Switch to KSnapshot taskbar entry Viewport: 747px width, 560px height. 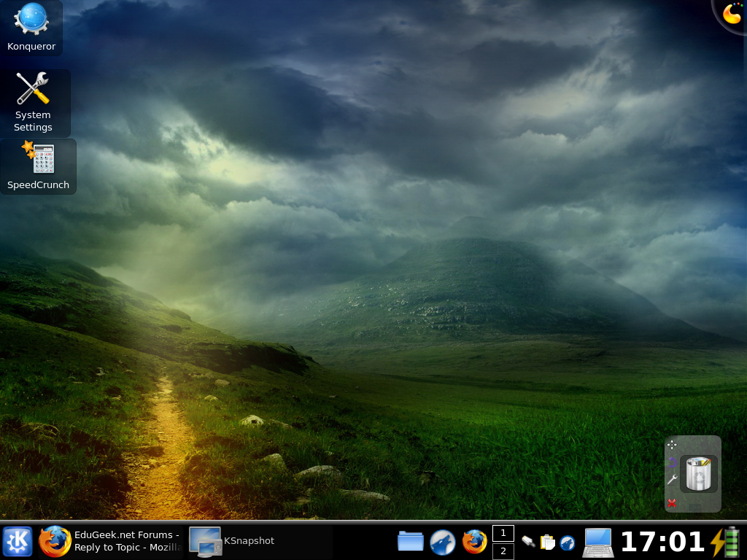(x=260, y=542)
